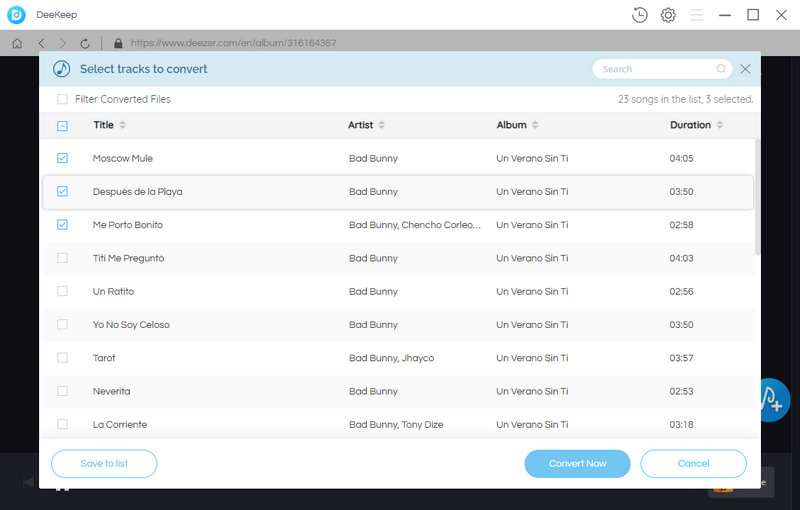Click the Tití Me Preguntó title
Screen dimensions: 800x510
129,258
